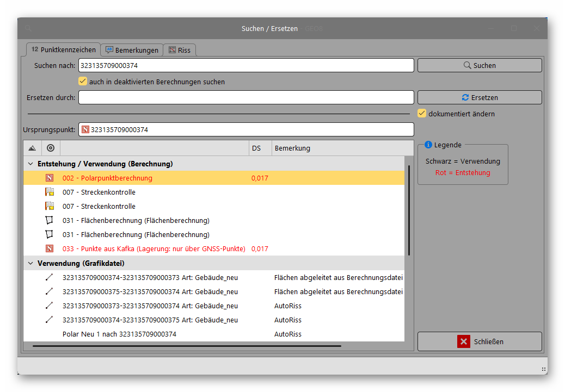The height and width of the screenshot is (392, 565).
Task: Select '033 - Punkte aus Kafka' row
Action: (214, 248)
